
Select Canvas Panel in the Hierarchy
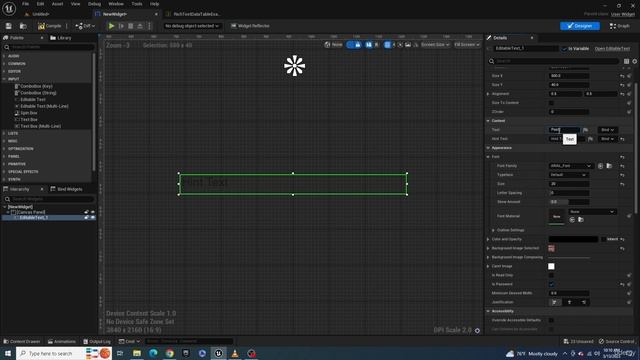(x=29, y=212)
